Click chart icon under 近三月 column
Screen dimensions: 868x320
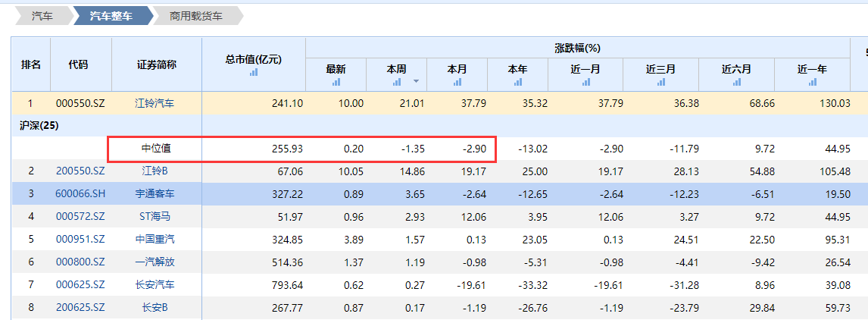coord(661,82)
